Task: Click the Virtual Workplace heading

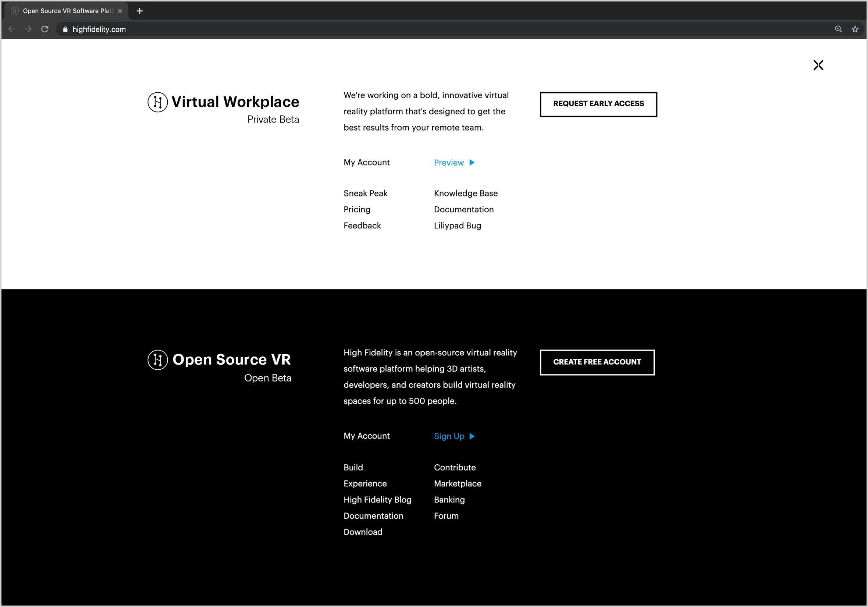Action: 235,102
